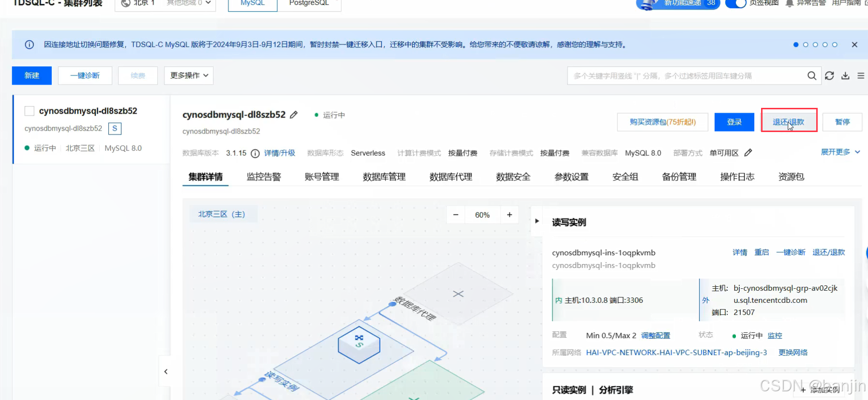Open the 安全组 tab
This screenshot has width=868, height=400.
click(x=625, y=177)
